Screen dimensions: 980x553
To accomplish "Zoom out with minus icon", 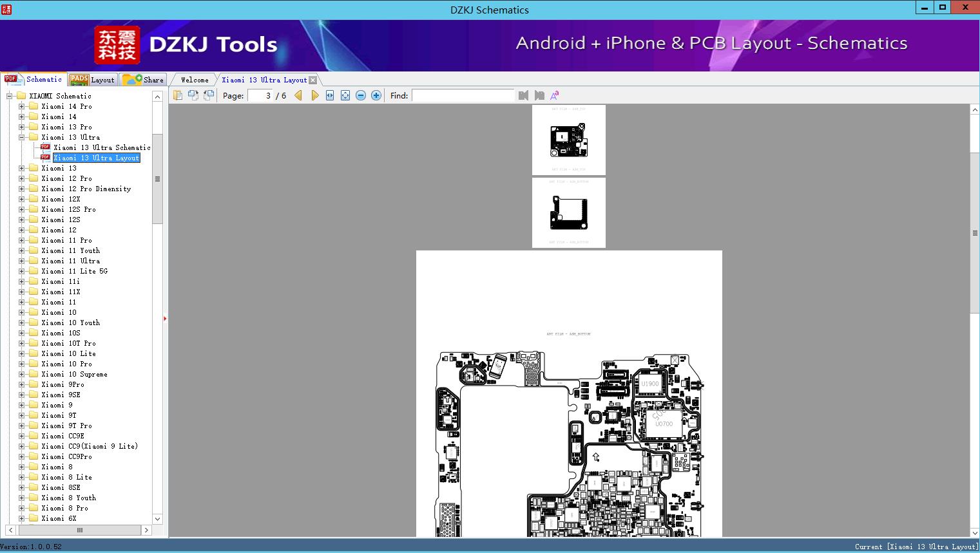I will click(361, 95).
